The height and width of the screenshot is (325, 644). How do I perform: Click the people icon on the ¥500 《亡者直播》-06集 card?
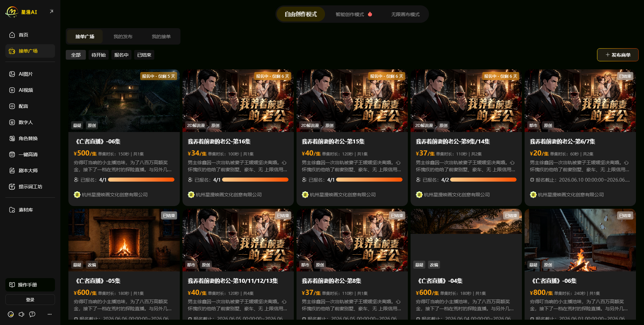tap(76, 180)
